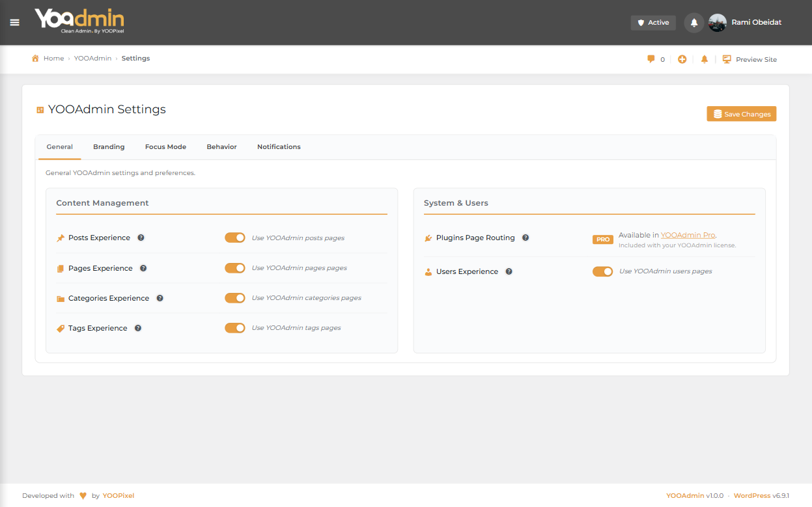Click the Active status badge
Screen dimensions: 812x507
[x=653, y=23]
